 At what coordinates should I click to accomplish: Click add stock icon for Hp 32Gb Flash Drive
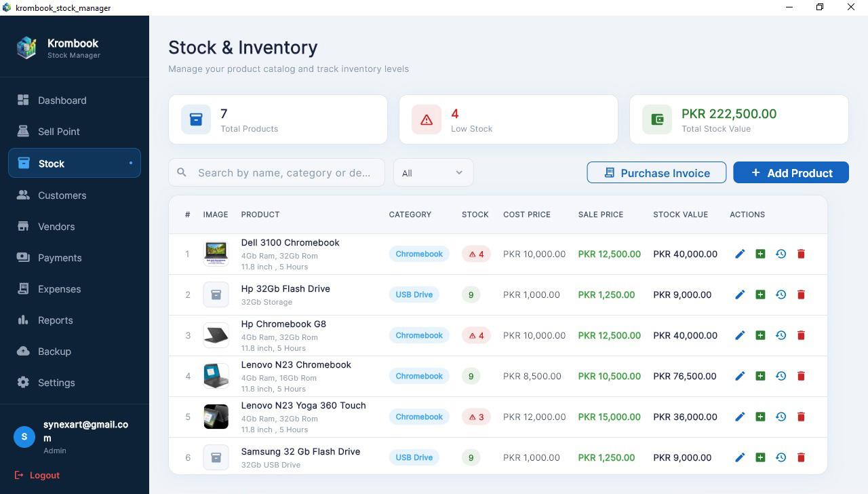point(760,294)
